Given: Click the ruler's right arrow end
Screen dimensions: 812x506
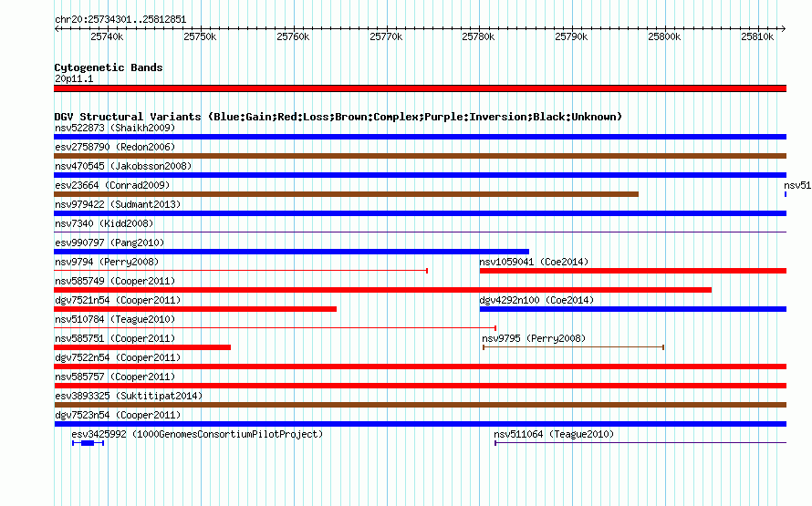Looking at the screenshot, I should coord(784,29).
